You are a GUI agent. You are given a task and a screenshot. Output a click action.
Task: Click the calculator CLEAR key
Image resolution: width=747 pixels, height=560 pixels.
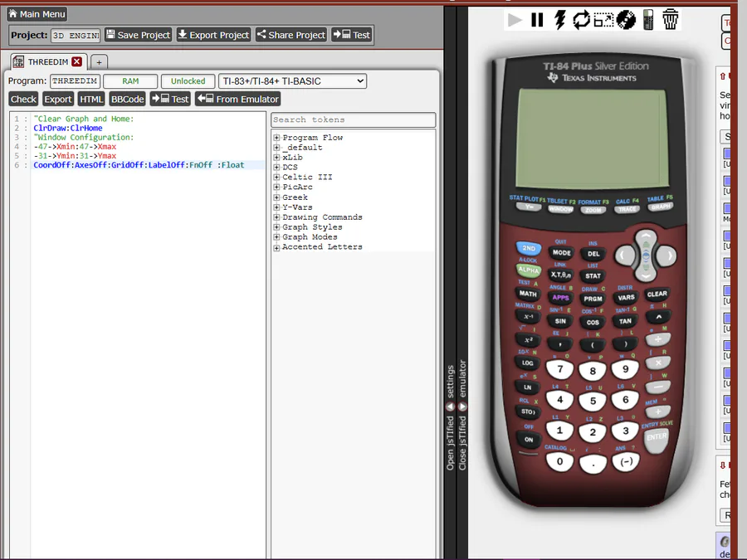pos(657,295)
